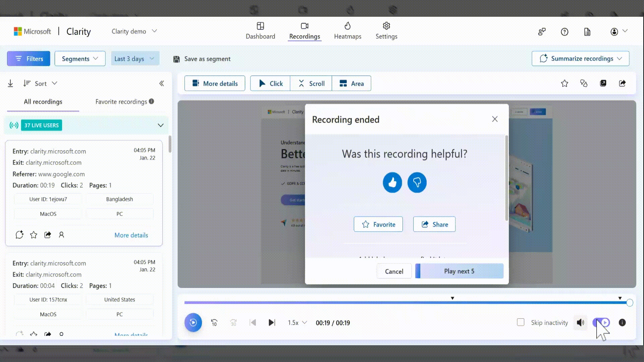Select the Recordings tab
The width and height of the screenshot is (644, 362).
point(304,31)
